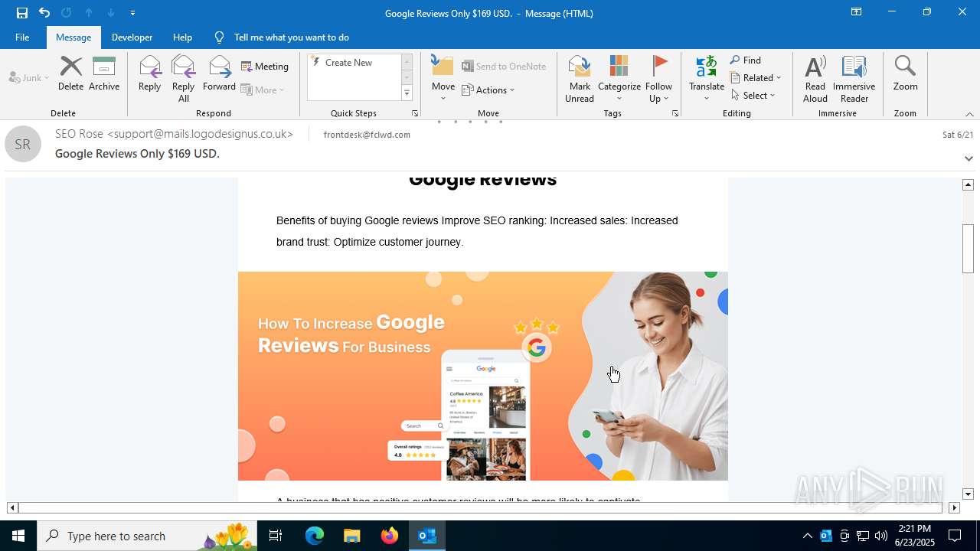Reply to the sender
The image size is (980, 551).
(149, 74)
